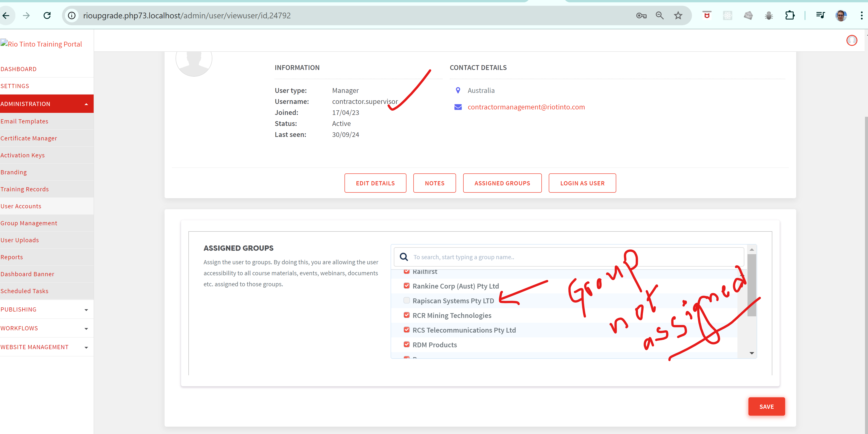Open Group Management in sidebar
The width and height of the screenshot is (868, 434).
point(29,223)
